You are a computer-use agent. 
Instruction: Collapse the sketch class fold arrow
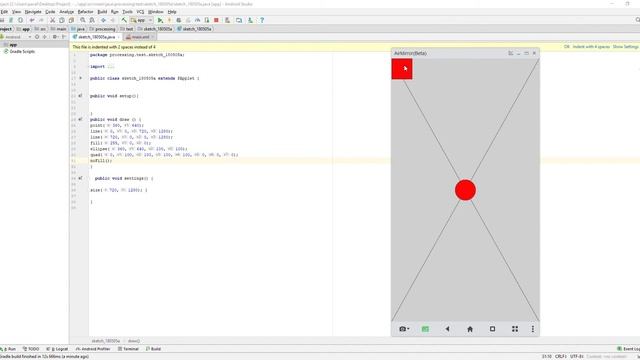[80, 78]
